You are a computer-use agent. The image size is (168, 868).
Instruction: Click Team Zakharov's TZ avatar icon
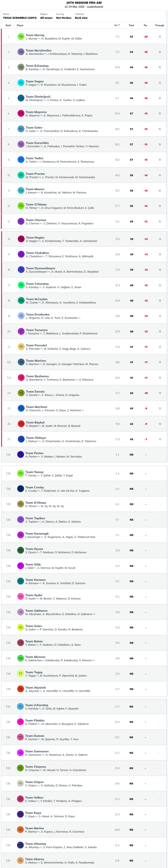coord(20,612)
